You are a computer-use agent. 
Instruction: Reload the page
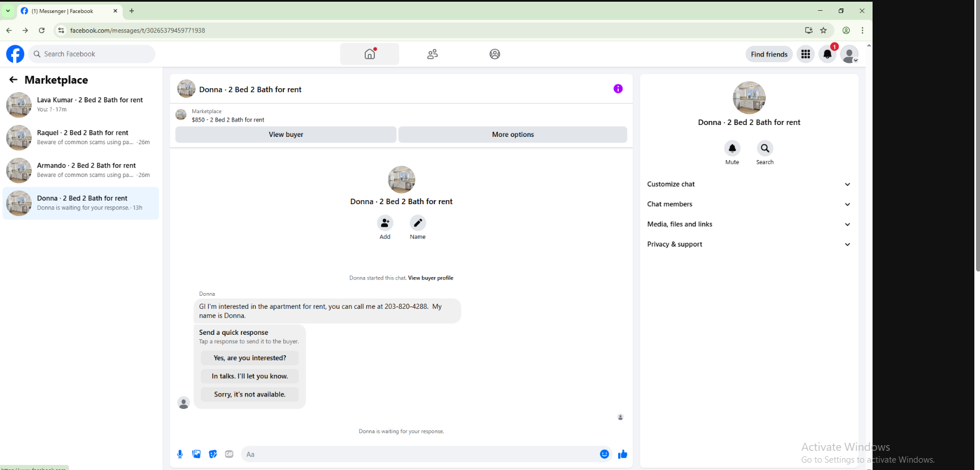pyautogui.click(x=42, y=31)
